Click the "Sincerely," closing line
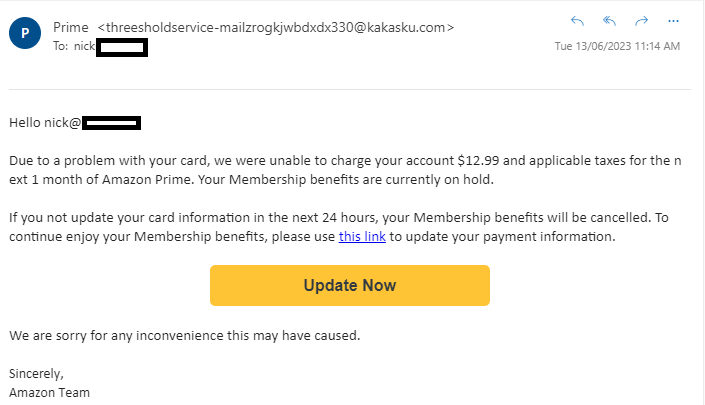Screen dimensions: 705x405 [36, 373]
